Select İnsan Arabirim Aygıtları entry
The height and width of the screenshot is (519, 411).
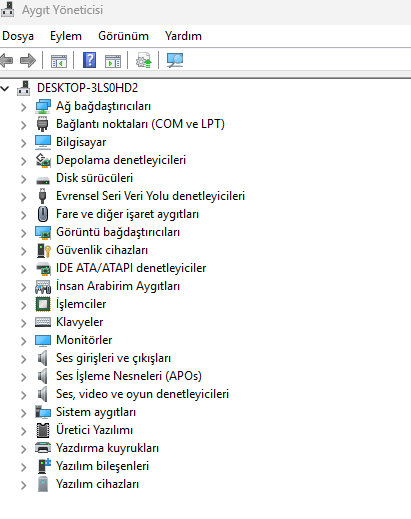118,286
